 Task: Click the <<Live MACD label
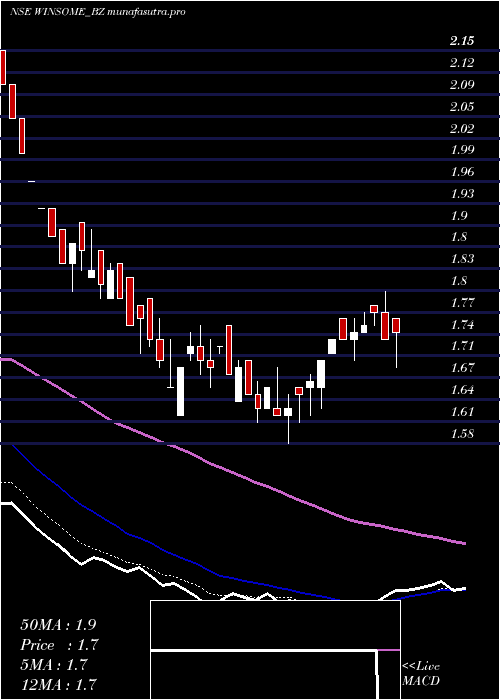[x=421, y=674]
